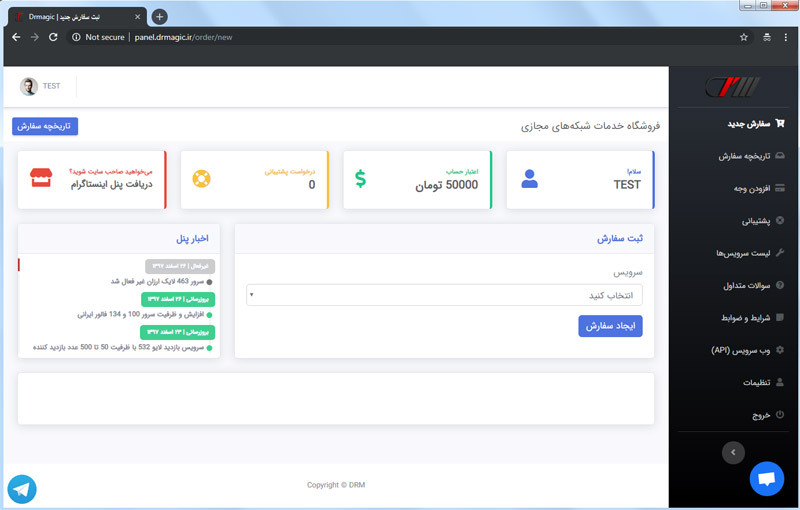Click the shopping cart icon for new order

780,123
